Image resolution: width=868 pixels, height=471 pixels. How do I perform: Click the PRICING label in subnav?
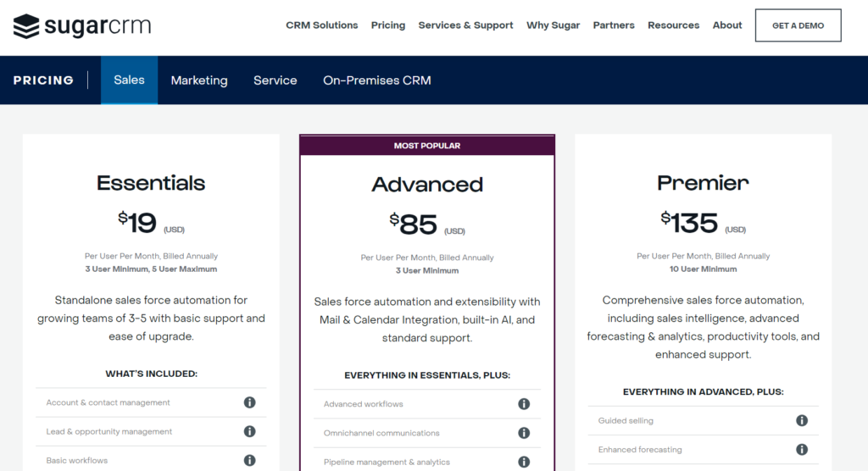(x=43, y=80)
